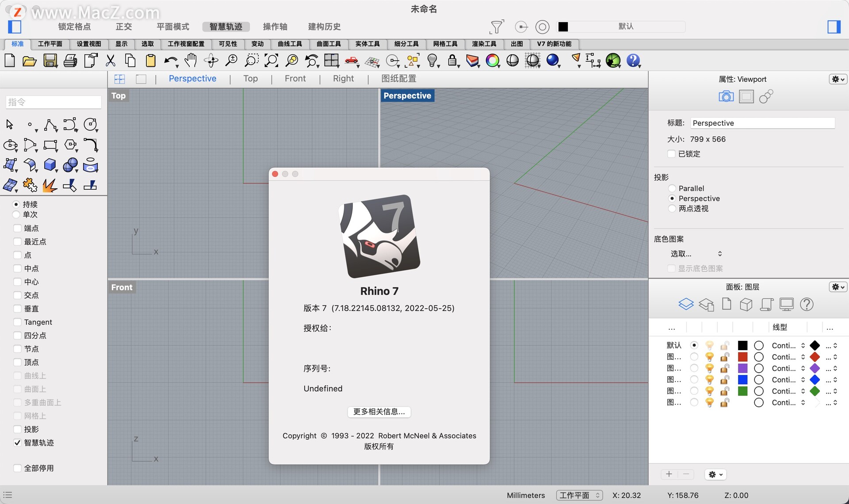Open the 默认 current layer selector
The width and height of the screenshot is (849, 504).
tap(621, 27)
